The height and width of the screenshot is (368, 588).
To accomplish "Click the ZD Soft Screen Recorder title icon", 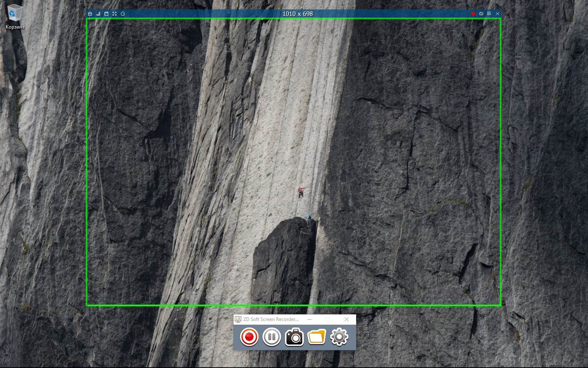I will pos(238,319).
